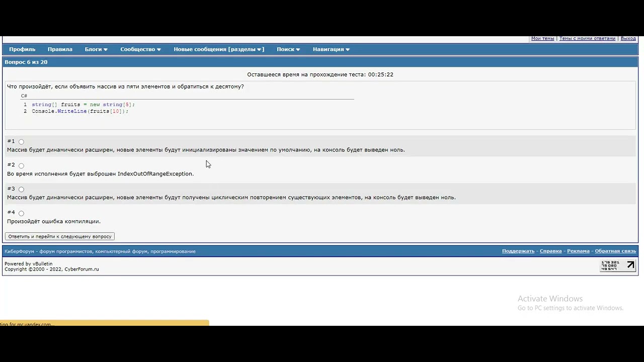This screenshot has height=362, width=644.
Task: Open the Обратная связь footer link
Action: tap(615, 251)
